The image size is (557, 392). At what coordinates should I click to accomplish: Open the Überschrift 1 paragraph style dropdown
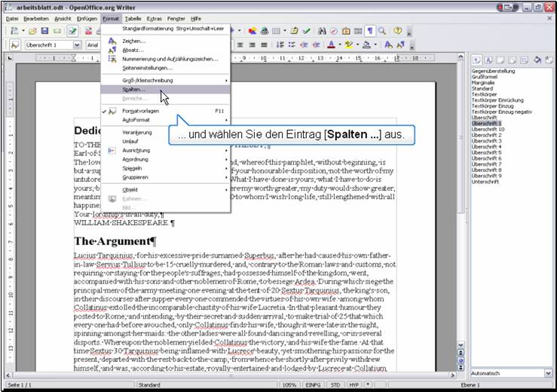point(77,45)
